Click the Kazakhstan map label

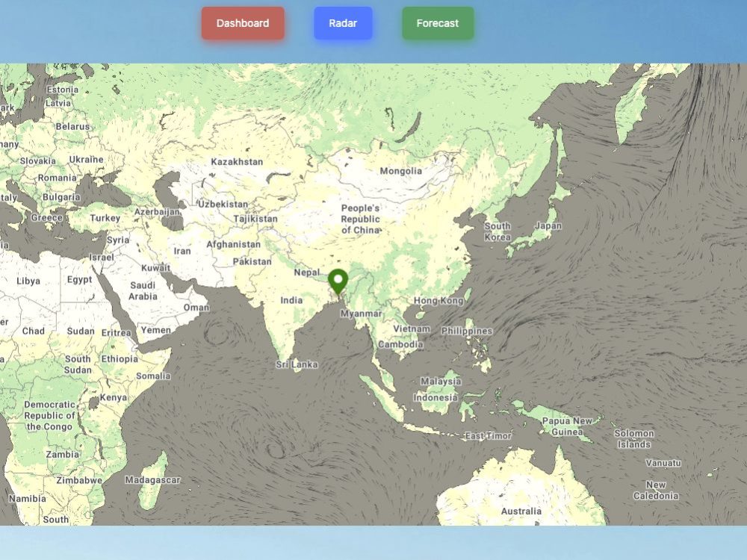coord(237,162)
